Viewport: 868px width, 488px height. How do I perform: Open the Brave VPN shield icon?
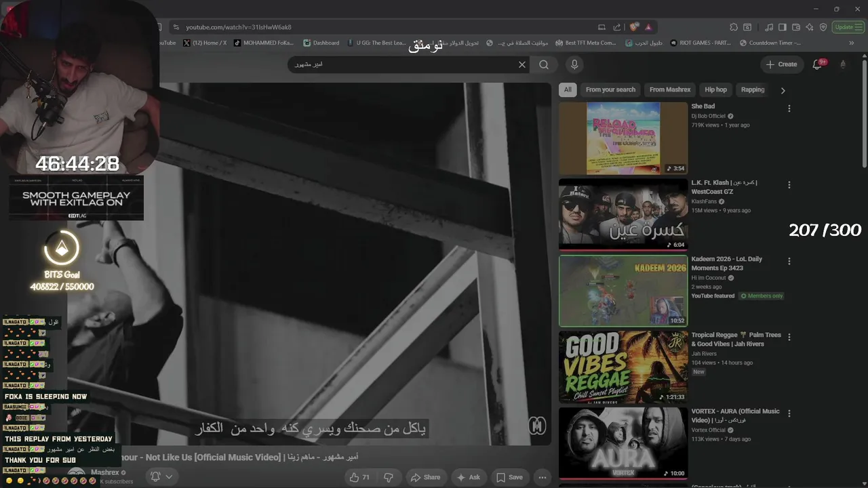[x=823, y=27]
